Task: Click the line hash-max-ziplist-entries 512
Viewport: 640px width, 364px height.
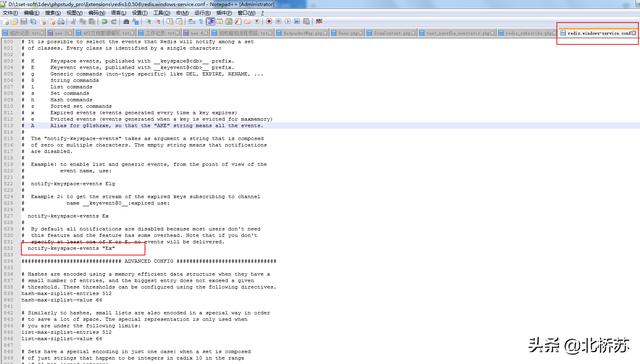Action: pyautogui.click(x=66, y=293)
